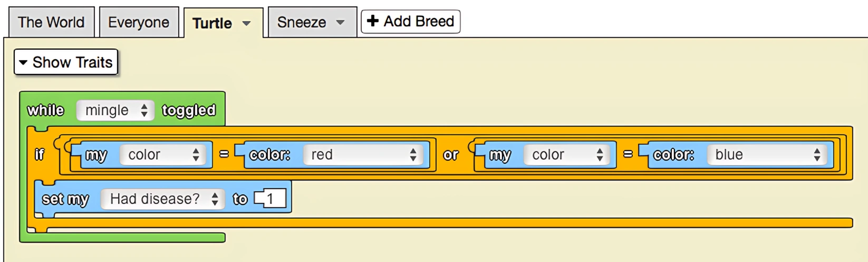
Task: Open the second 'my color' trait dropdown
Action: tap(567, 155)
